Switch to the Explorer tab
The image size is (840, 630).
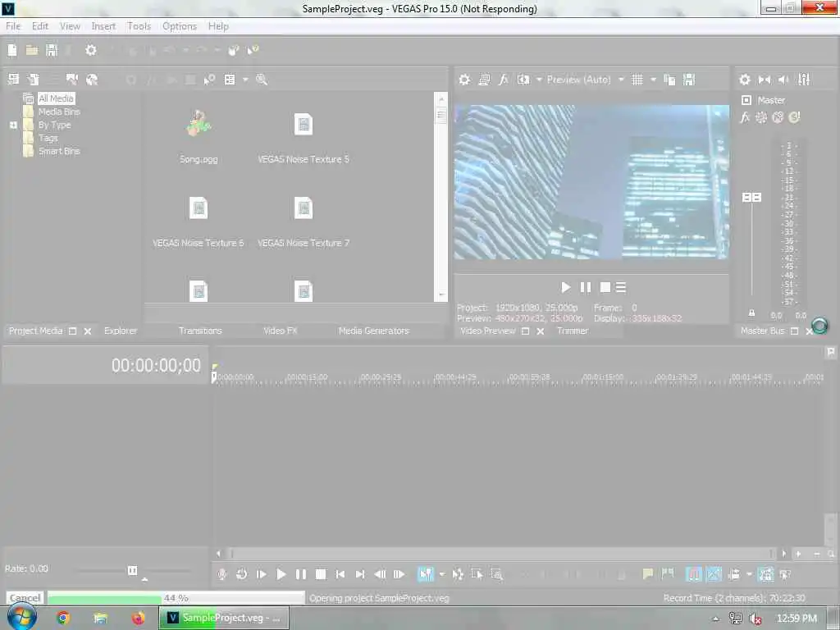tap(121, 331)
